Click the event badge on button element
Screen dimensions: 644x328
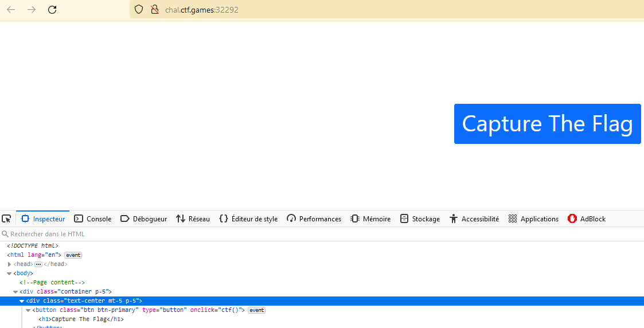coord(256,310)
